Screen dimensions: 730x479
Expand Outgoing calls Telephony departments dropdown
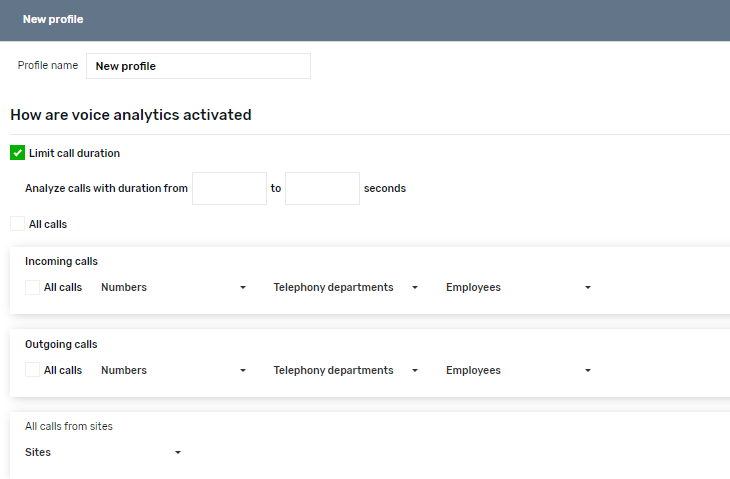pos(346,371)
